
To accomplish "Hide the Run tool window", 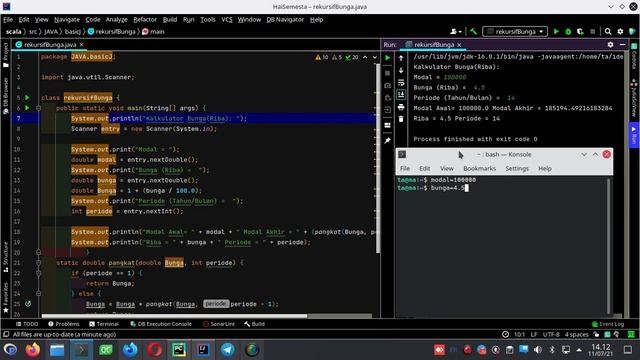I will point(622,44).
